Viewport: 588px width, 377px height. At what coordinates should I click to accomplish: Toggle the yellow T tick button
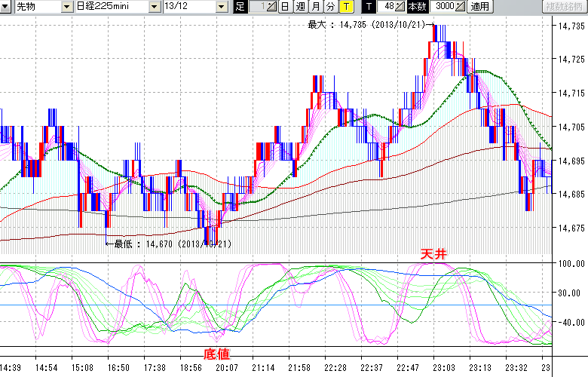[x=346, y=7]
